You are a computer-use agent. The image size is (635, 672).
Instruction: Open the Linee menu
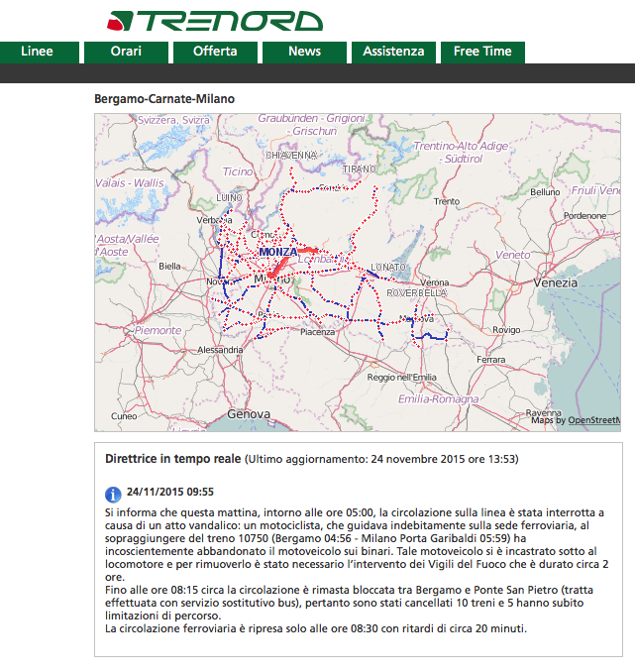point(37,52)
